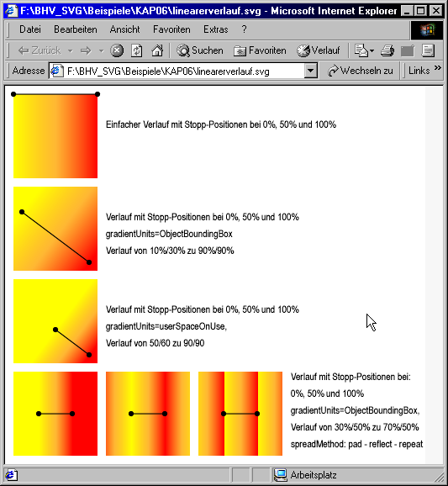Screen dimensions: 448x486
Task: Click the pad spreadMethod gradient square
Action: (x=55, y=414)
